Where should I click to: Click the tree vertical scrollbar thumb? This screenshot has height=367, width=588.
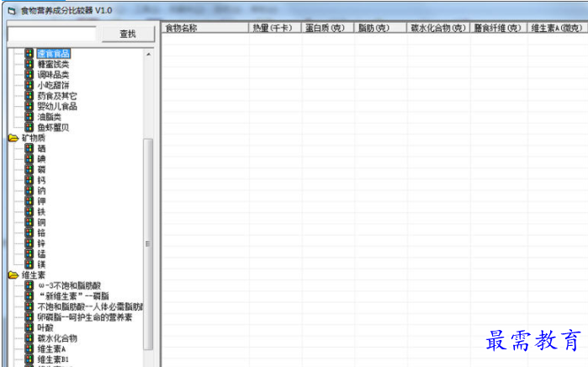pos(149,244)
